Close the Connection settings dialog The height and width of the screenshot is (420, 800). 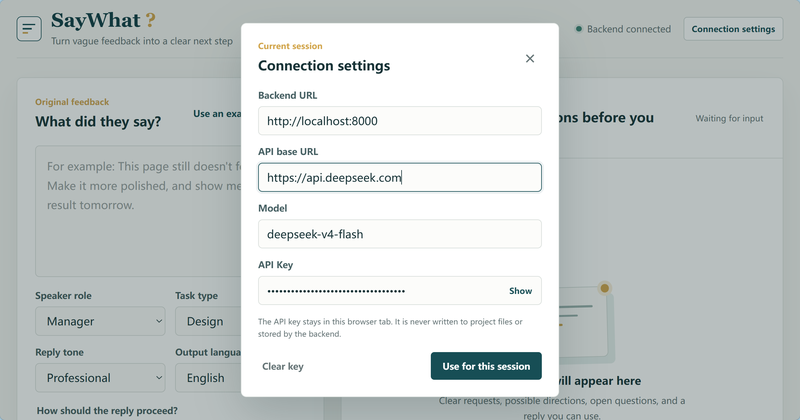point(530,59)
